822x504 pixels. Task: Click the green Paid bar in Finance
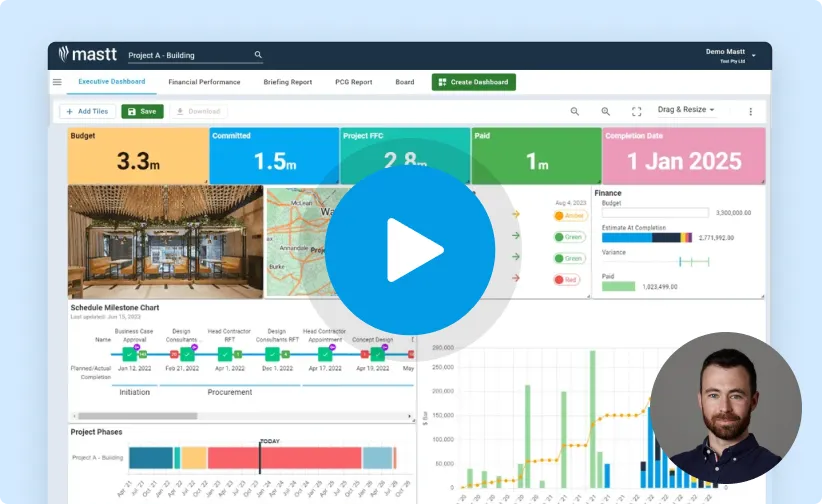point(619,286)
